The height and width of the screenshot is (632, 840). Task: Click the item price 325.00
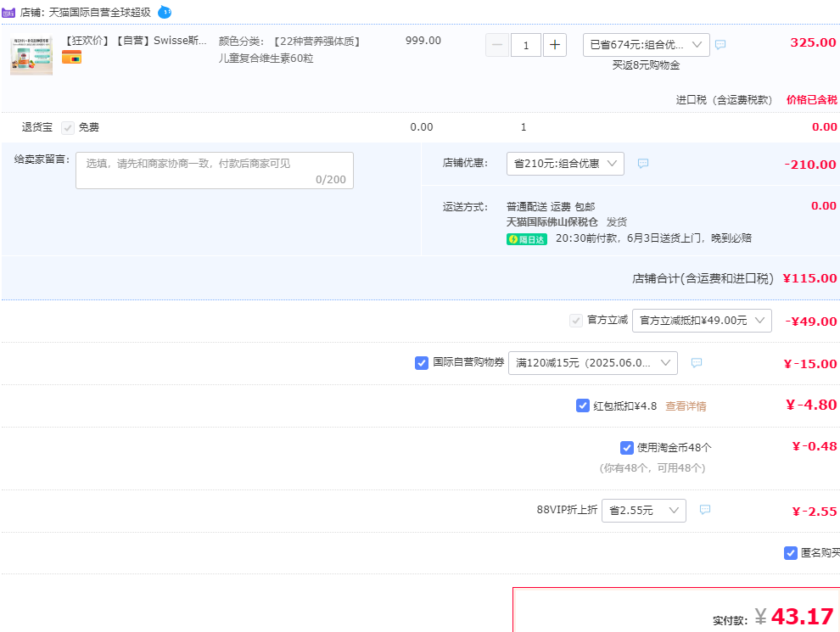tap(813, 43)
